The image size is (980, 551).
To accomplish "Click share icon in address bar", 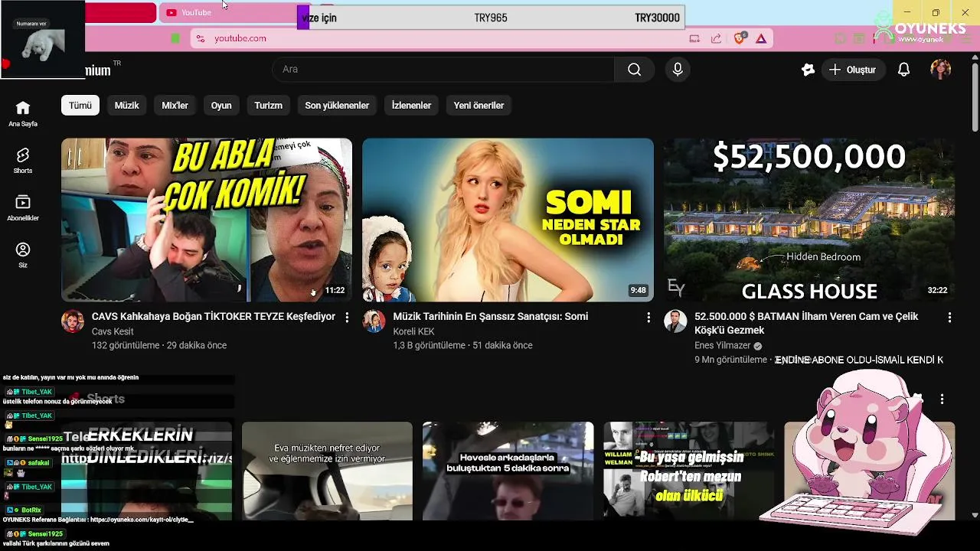I will [716, 38].
